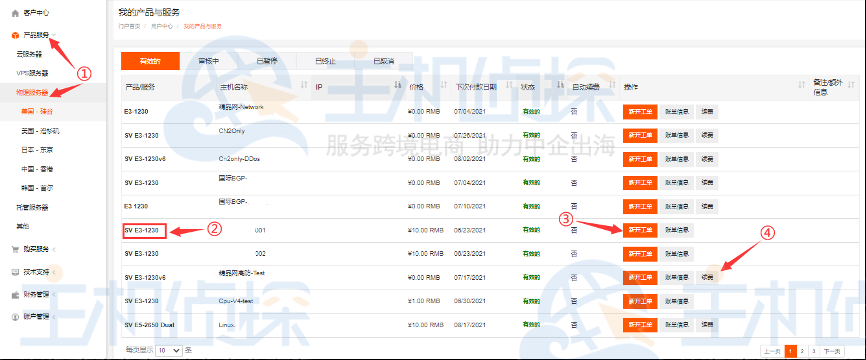Expand the 账户管理 menu chevron
This screenshot has height=360, width=866.
(x=54, y=317)
